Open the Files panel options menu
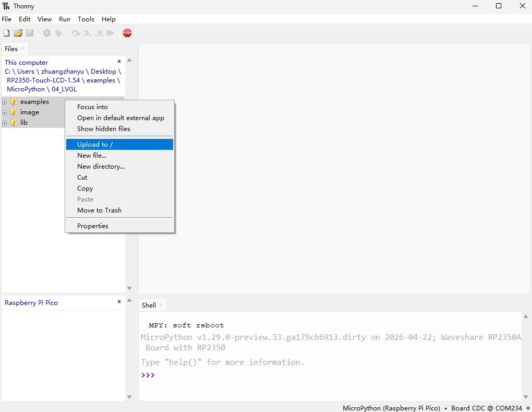The image size is (532, 412). pos(119,61)
